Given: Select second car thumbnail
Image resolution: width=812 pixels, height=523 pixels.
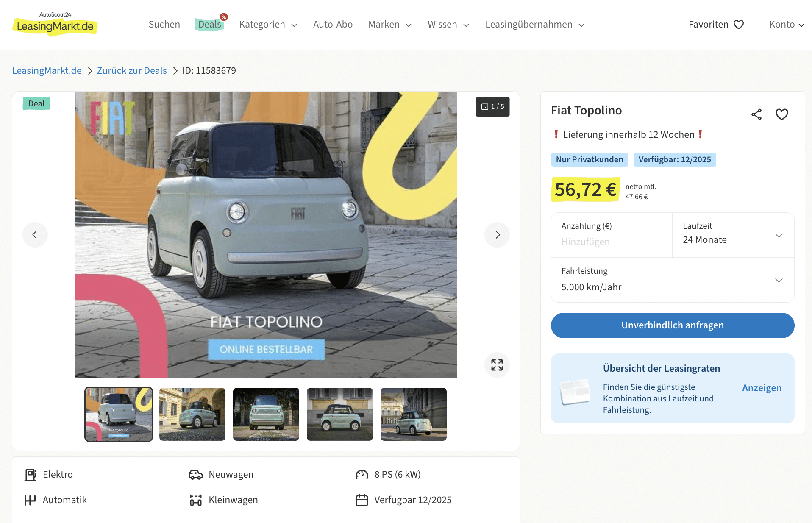Looking at the screenshot, I should click(x=192, y=414).
